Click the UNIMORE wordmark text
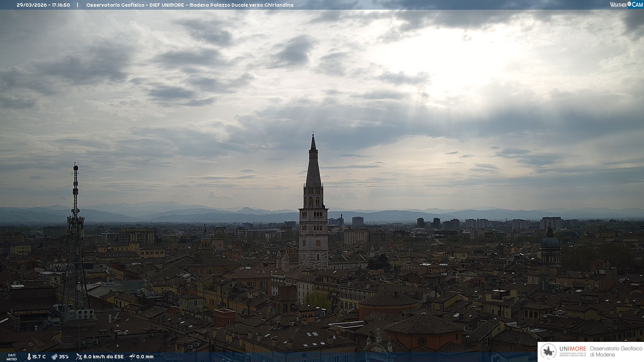 573,349
